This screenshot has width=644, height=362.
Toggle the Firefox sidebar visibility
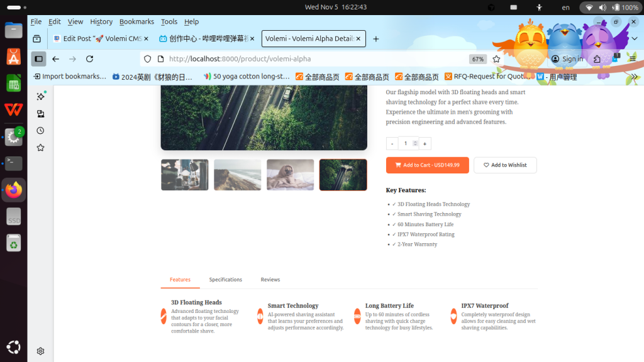point(38,59)
